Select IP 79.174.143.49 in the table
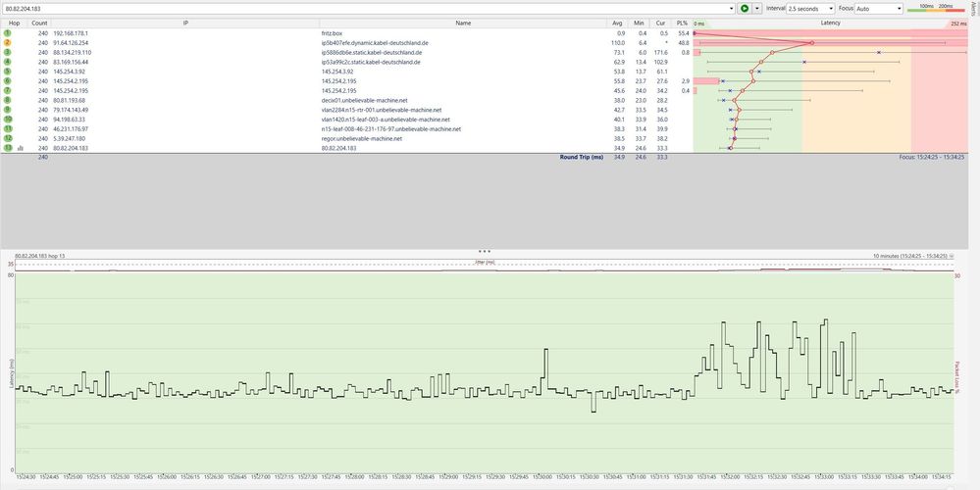Screen dimensions: 980x490 [x=71, y=109]
